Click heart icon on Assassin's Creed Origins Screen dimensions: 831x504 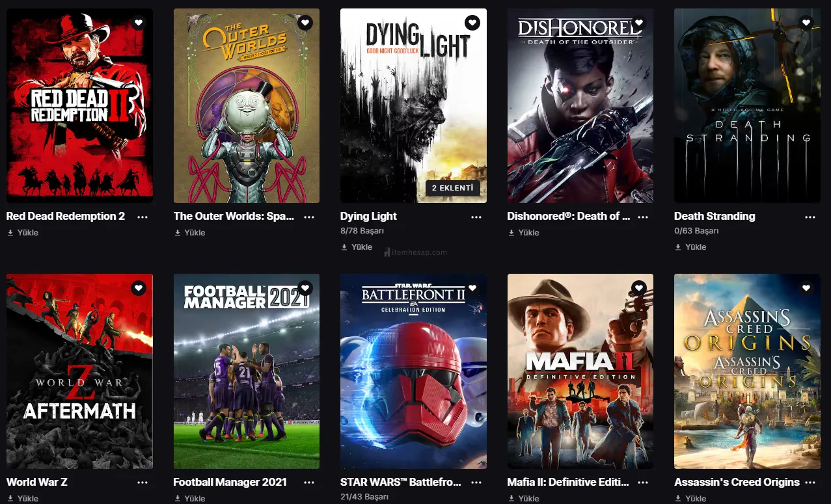tap(806, 288)
